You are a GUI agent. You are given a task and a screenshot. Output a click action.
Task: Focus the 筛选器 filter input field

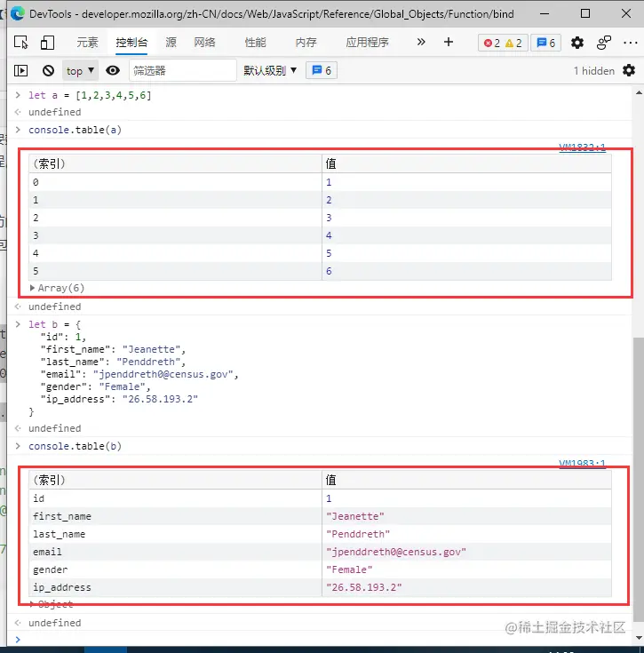(x=183, y=70)
